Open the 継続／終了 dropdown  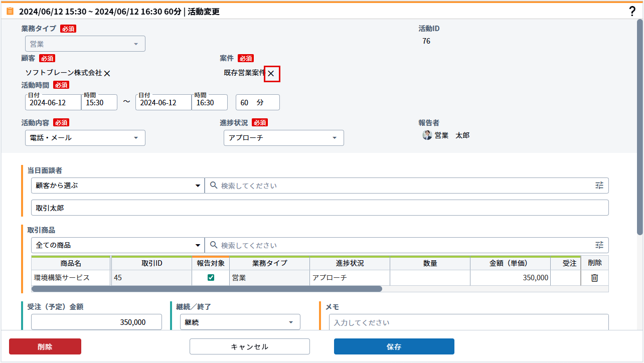pos(240,322)
